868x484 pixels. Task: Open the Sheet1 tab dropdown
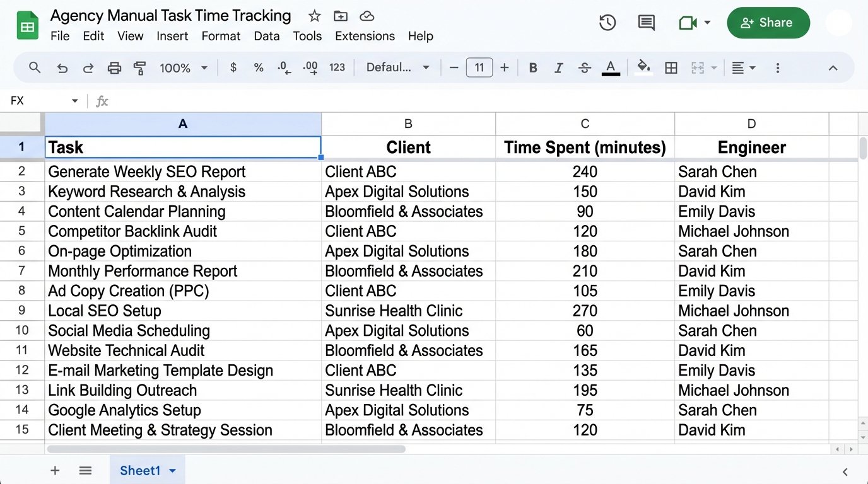173,470
